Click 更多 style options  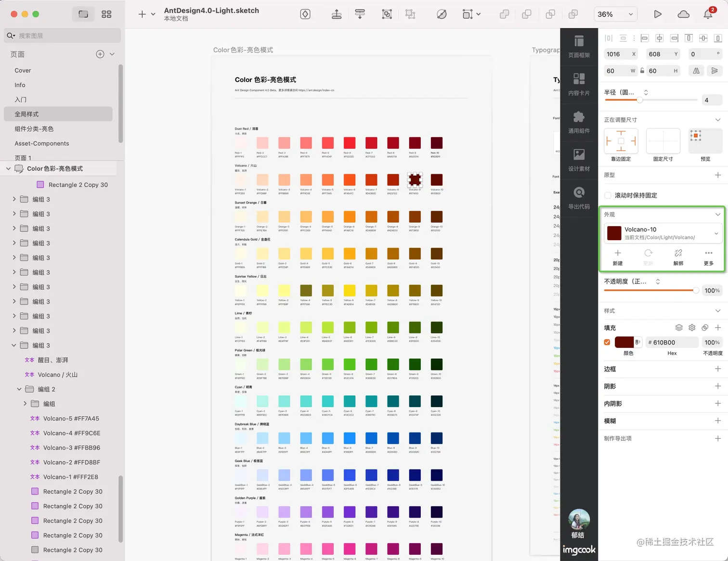pos(709,257)
